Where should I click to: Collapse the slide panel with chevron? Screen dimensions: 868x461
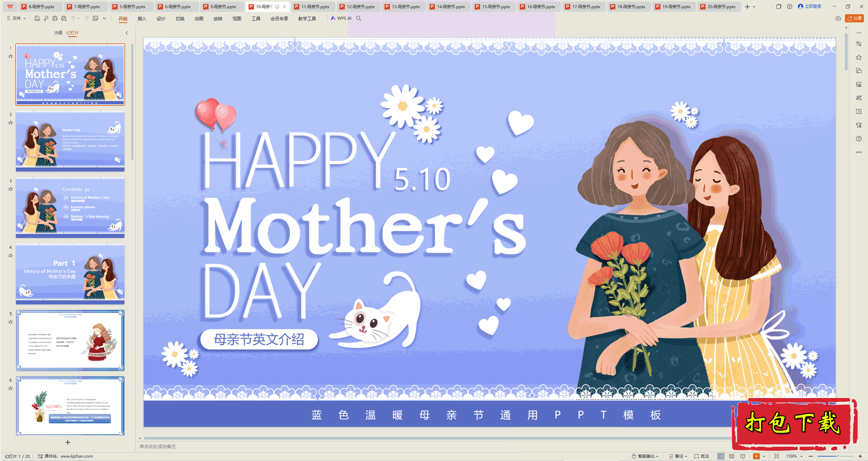coord(127,33)
